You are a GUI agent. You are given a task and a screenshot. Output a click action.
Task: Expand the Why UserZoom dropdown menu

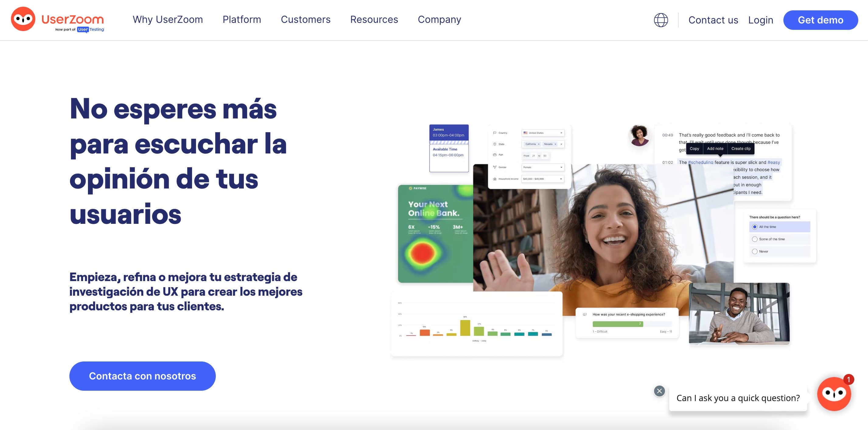[x=167, y=20]
